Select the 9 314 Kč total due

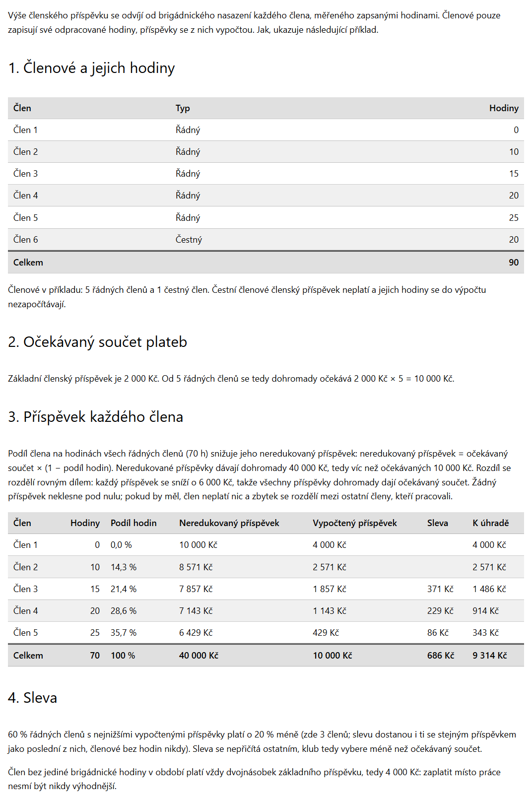tap(490, 656)
